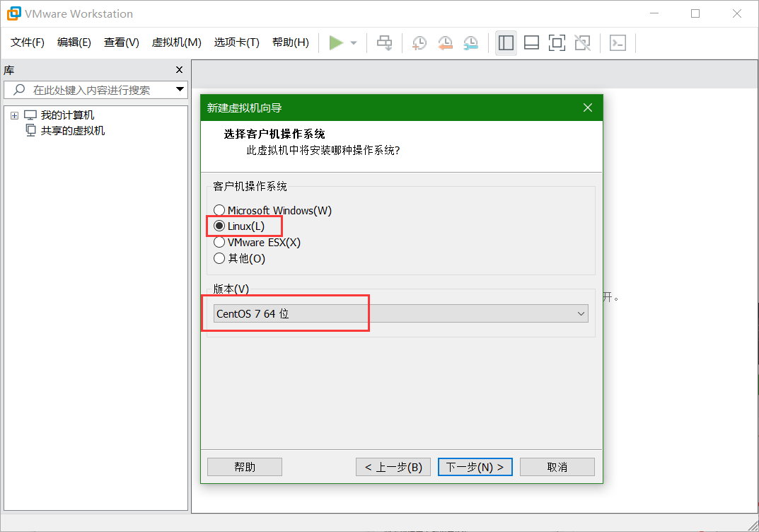Take a snapshot with the clock-plus icon
This screenshot has width=759, height=532.
pyautogui.click(x=419, y=42)
